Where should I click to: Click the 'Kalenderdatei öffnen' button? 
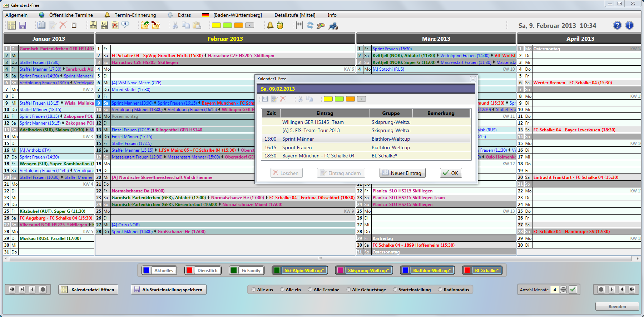[x=88, y=290]
